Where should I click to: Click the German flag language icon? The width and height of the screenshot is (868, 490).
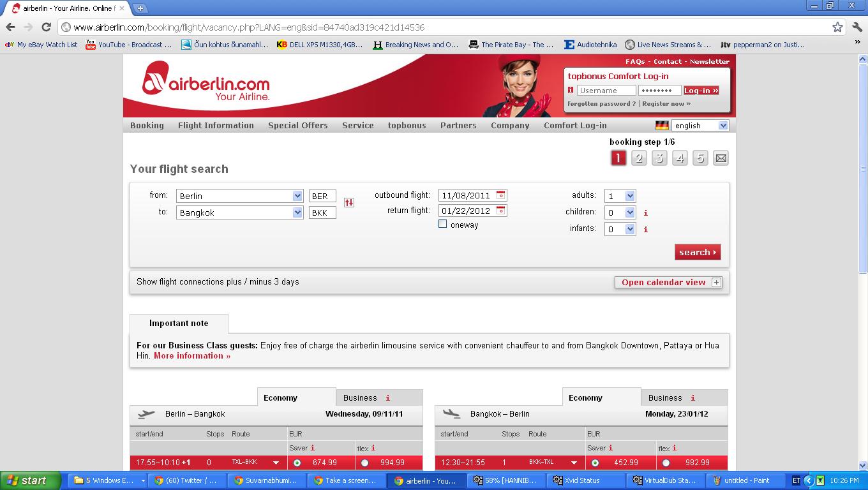662,126
